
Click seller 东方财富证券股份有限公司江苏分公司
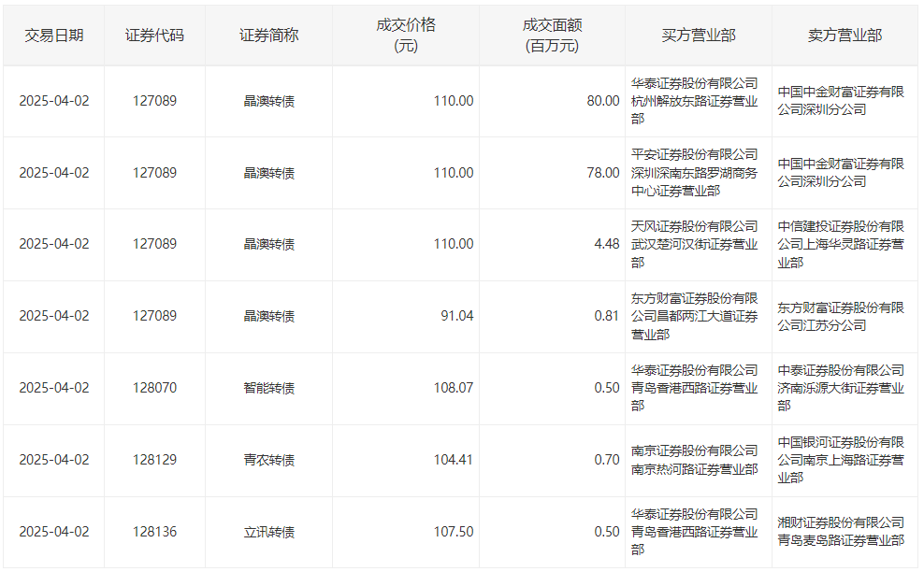pyautogui.click(x=841, y=316)
